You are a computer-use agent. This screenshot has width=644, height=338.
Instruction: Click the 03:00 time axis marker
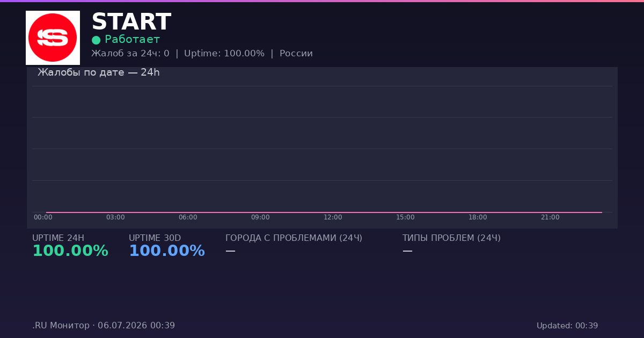click(x=115, y=217)
